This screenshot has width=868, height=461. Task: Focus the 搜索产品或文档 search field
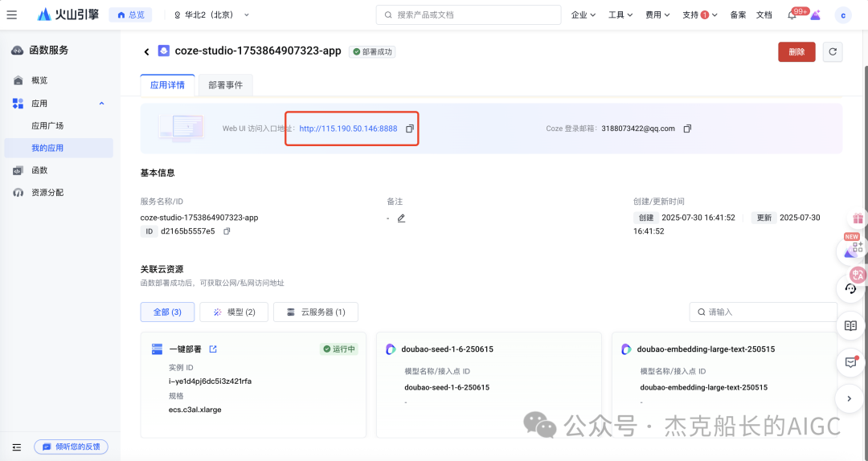(x=469, y=15)
